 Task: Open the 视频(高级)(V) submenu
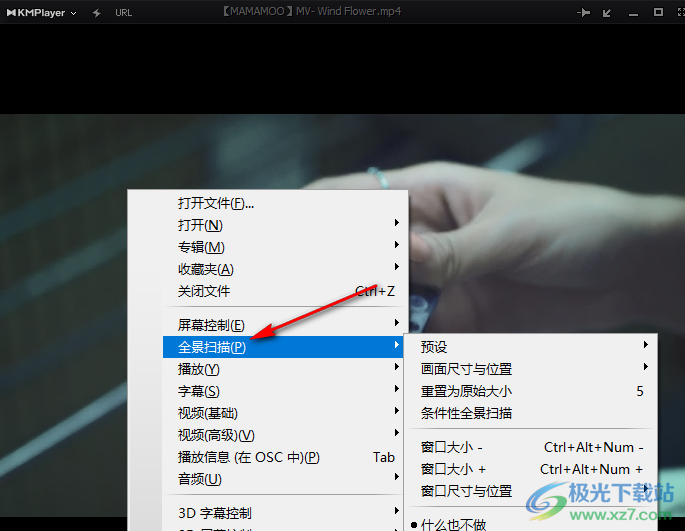(x=283, y=435)
